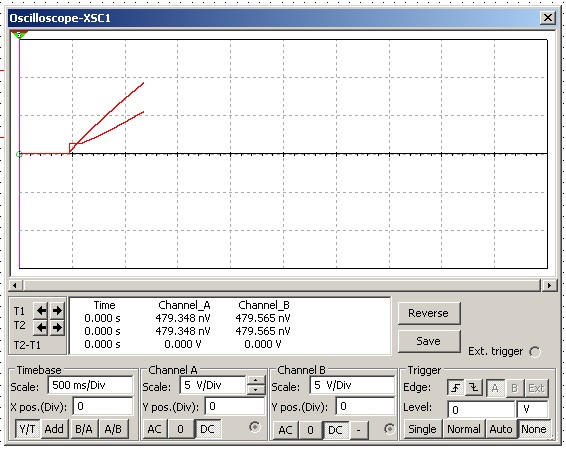Move cursor T1 left with arrow
Viewport: 566px width, 450px height.
point(41,310)
